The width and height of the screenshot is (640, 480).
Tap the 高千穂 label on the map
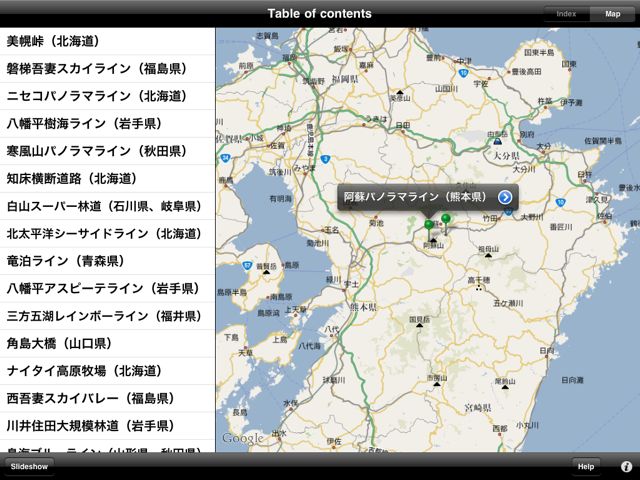(x=478, y=280)
